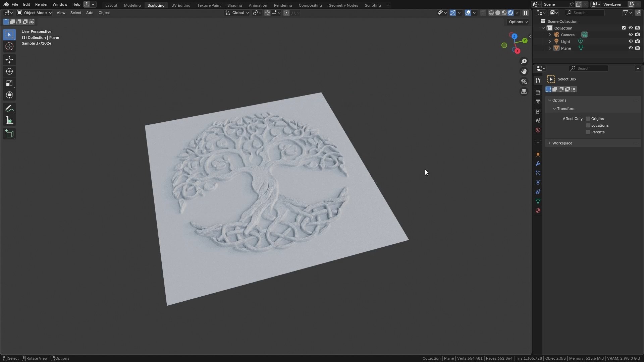Screen dimensions: 644x362
Task: Expand the Workspace panel
Action: pyautogui.click(x=562, y=143)
